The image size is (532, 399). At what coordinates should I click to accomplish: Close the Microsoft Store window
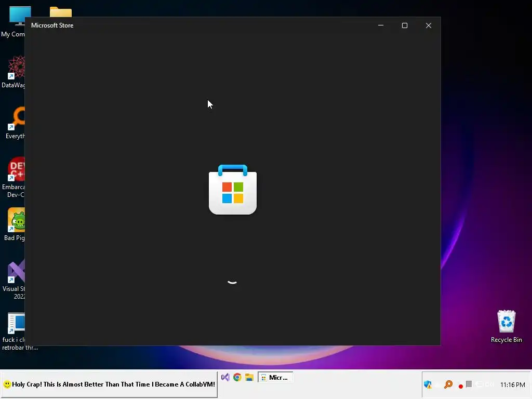point(429,25)
